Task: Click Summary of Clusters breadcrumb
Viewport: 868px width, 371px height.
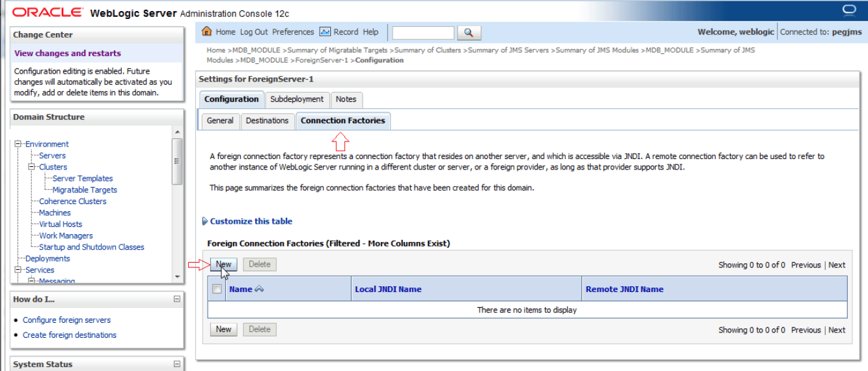Action: (428, 50)
